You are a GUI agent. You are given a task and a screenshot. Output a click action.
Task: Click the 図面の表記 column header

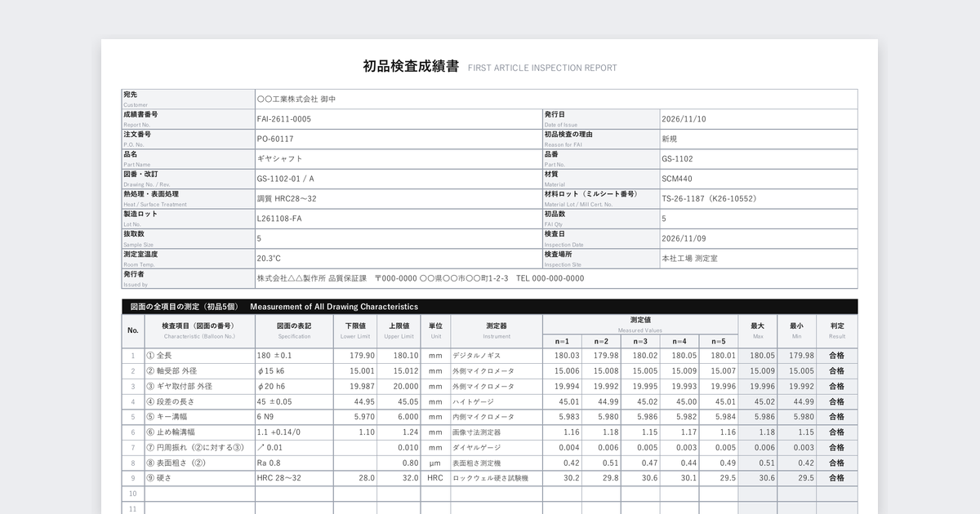(294, 330)
